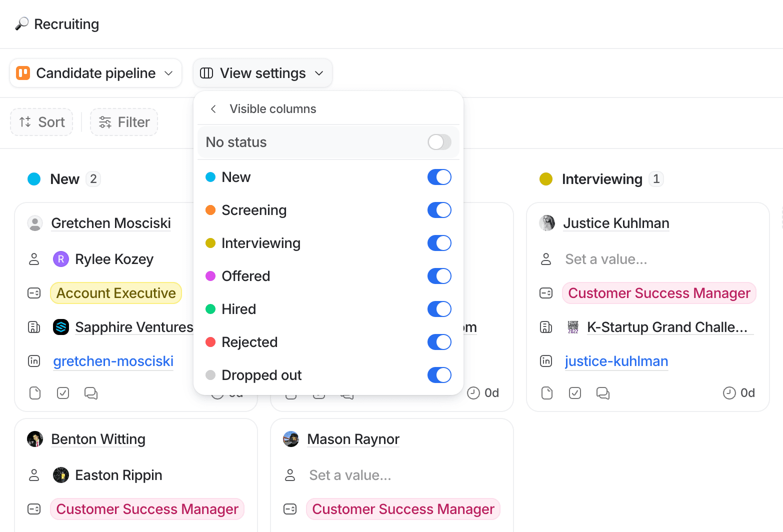
Task: Disable the Hired column toggle
Action: click(438, 309)
